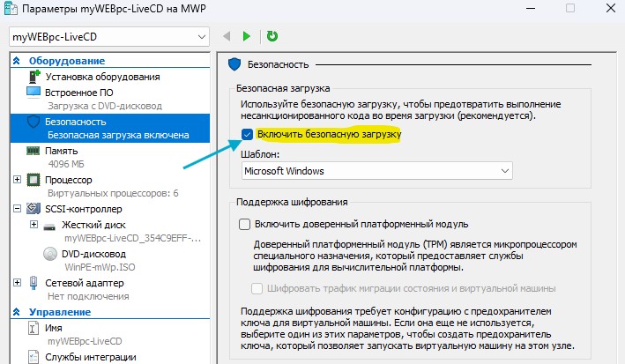Click the back navigation arrow

point(227,36)
